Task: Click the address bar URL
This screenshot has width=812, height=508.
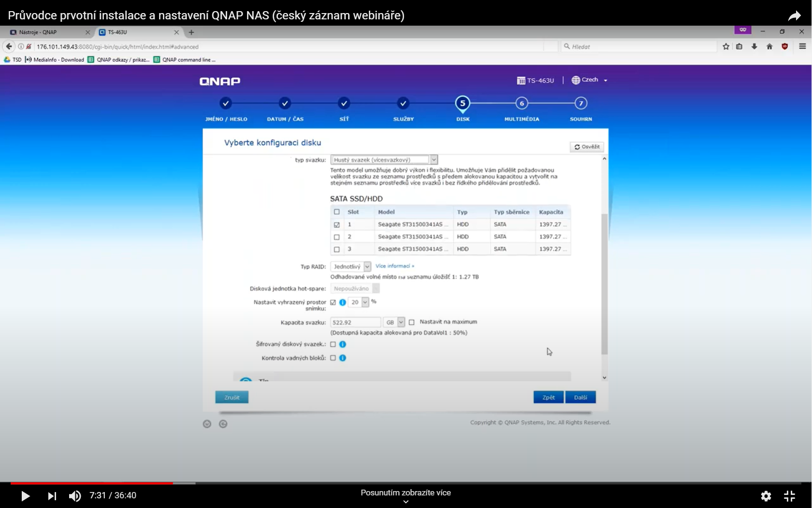Action: [117, 47]
